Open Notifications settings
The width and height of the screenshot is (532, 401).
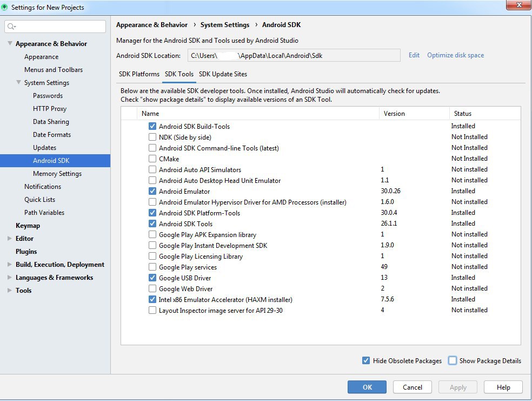(43, 186)
